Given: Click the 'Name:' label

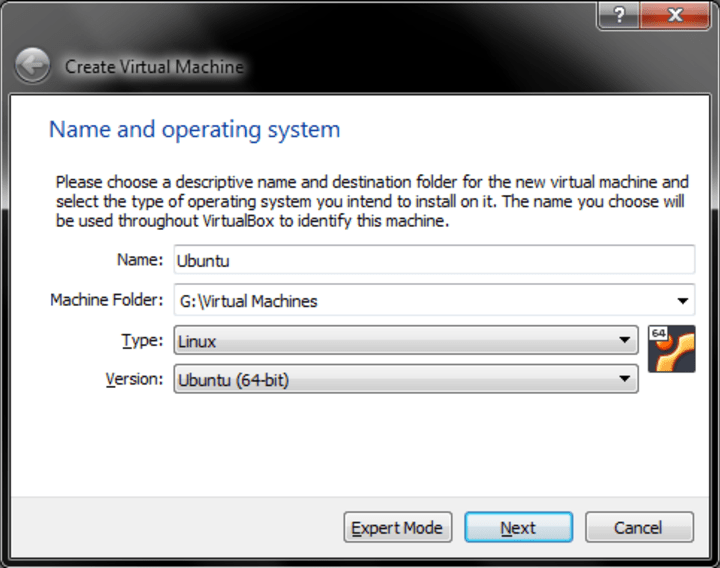Looking at the screenshot, I should (x=140, y=260).
